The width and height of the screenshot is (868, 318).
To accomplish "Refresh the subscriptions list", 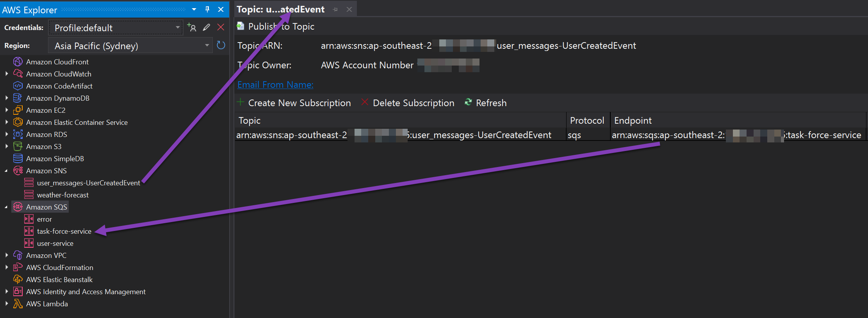I will [x=485, y=103].
